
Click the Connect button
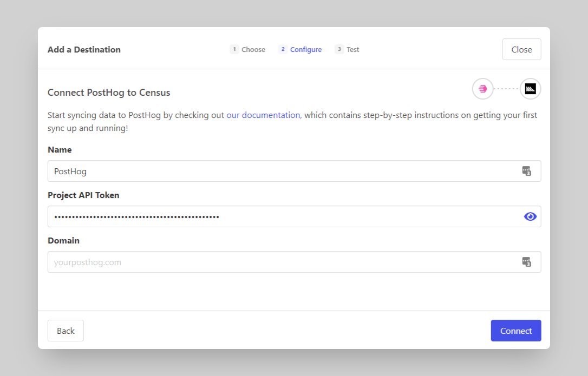[x=515, y=331]
